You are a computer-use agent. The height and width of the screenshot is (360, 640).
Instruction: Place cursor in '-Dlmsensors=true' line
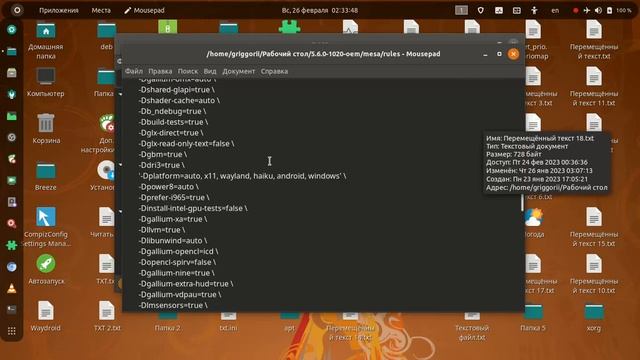[173, 305]
